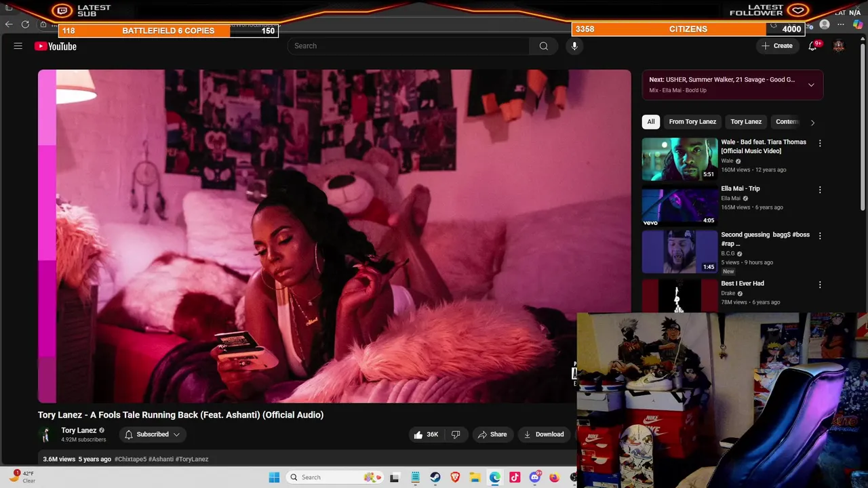Screen dimensions: 868x488
Task: Open Brave browser from the taskbar
Action: tap(455, 477)
